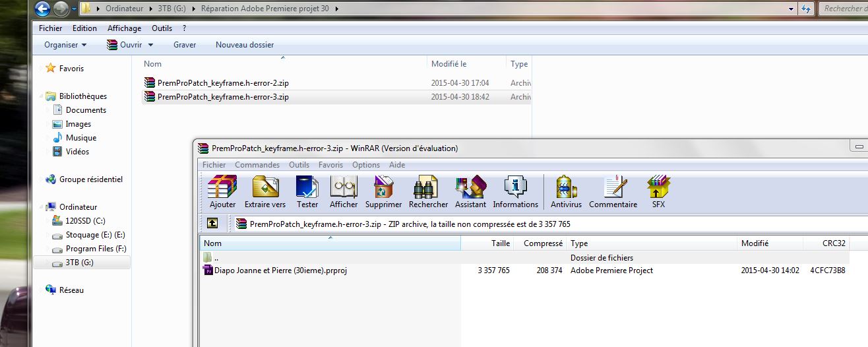Show archive Informations icon
868x347 pixels.
pyautogui.click(x=515, y=192)
